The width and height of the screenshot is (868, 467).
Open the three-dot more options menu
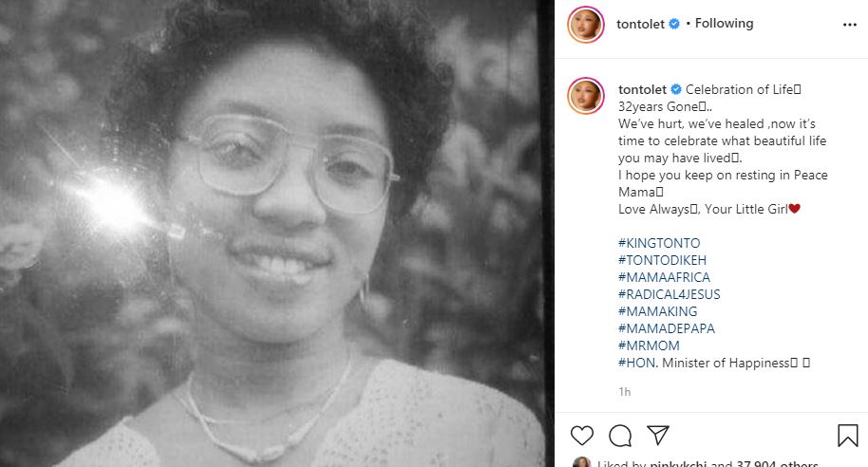(x=850, y=25)
